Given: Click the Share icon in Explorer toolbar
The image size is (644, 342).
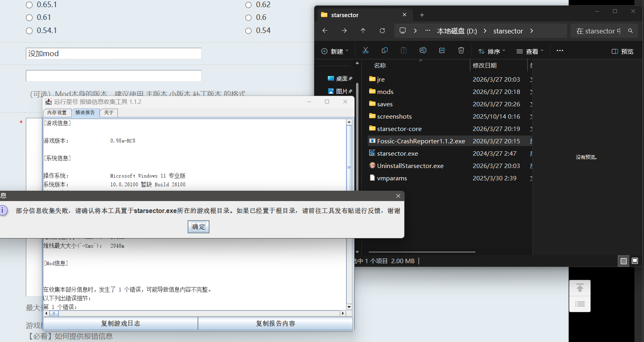Looking at the screenshot, I should 442,51.
